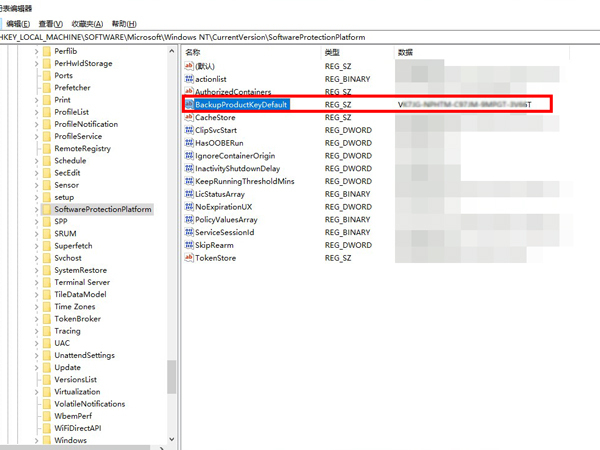Open the 收藏夹(A) favorites menu
This screenshot has width=600, height=450.
point(89,23)
